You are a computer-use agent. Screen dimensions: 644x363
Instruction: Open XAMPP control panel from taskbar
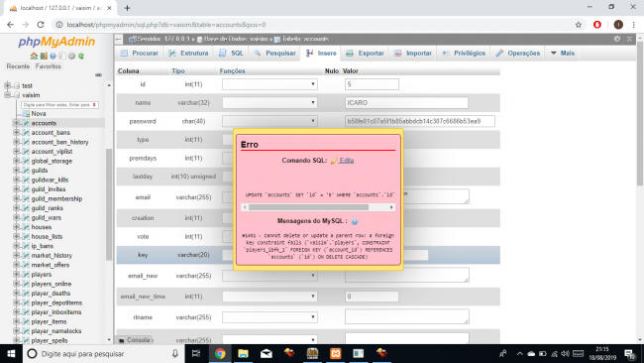[x=336, y=353]
